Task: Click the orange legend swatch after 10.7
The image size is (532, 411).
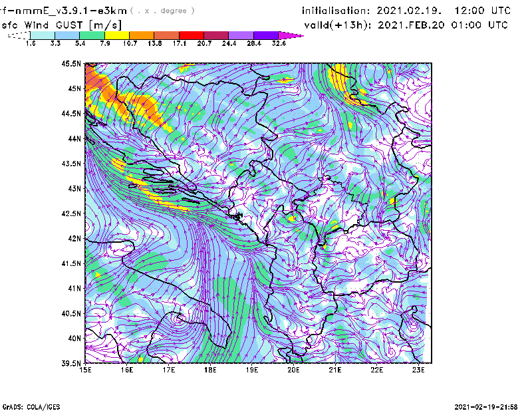Action: point(142,35)
